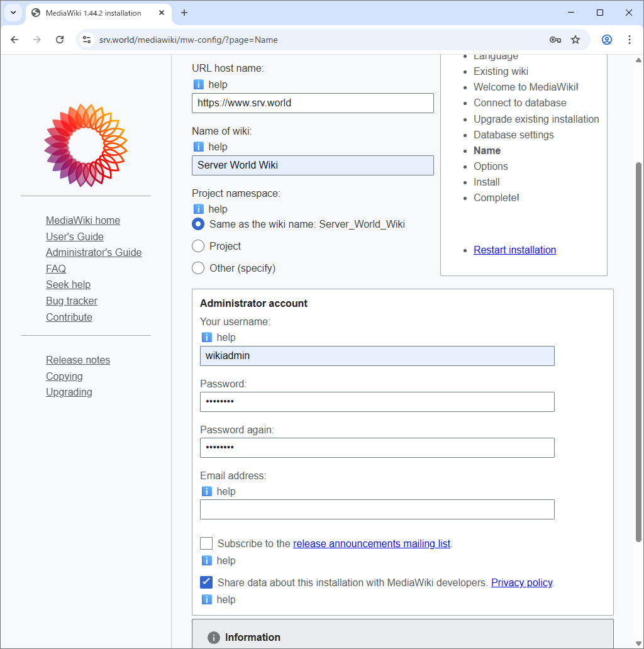The image size is (644, 649).
Task: Uncheck share data with MediaWiki developers
Action: [x=206, y=582]
